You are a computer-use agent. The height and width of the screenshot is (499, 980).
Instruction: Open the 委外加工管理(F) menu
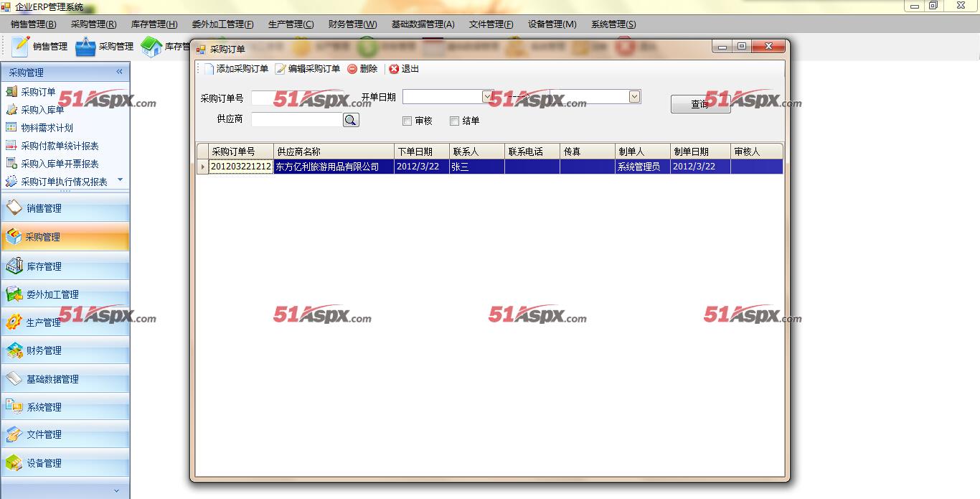(x=223, y=24)
